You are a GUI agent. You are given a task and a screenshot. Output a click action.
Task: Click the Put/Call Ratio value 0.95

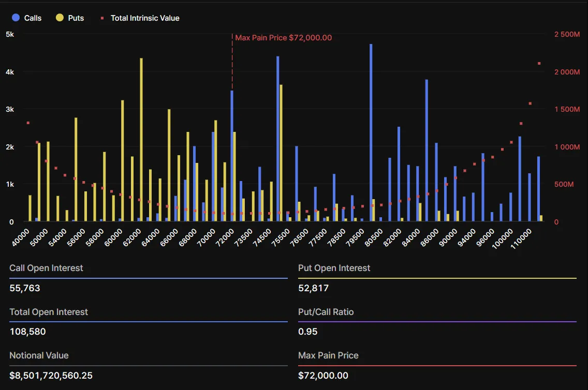pos(308,332)
